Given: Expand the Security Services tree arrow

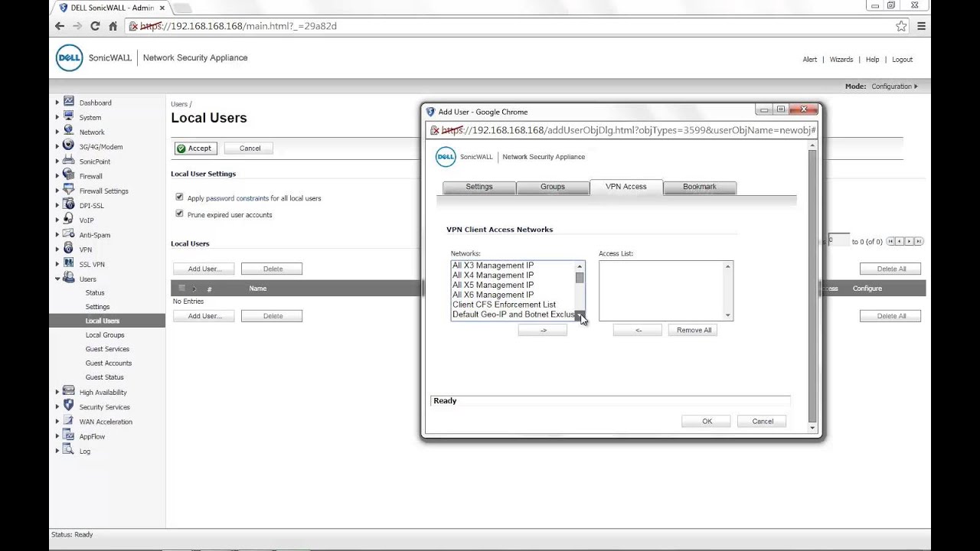Looking at the screenshot, I should tap(57, 406).
